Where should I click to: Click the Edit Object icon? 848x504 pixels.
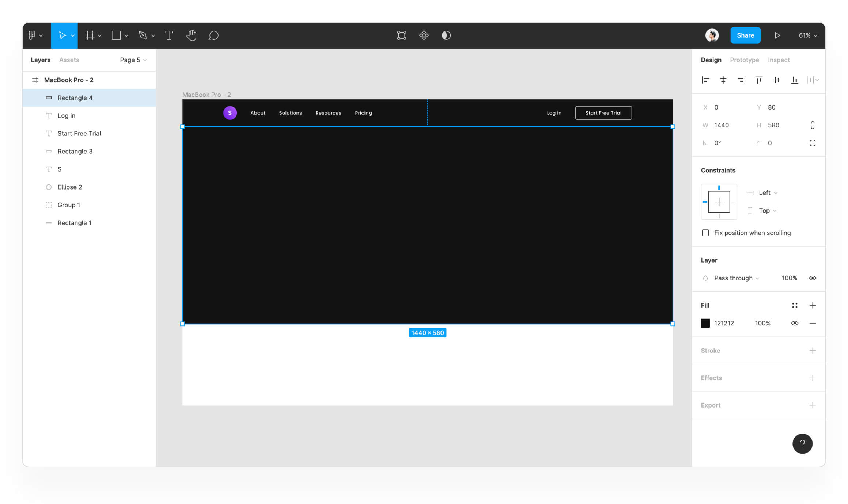(x=401, y=35)
